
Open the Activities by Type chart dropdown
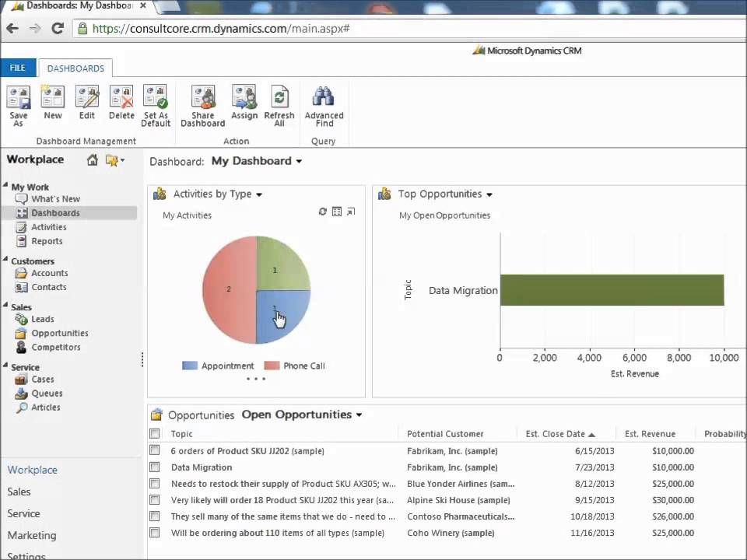[x=259, y=194]
